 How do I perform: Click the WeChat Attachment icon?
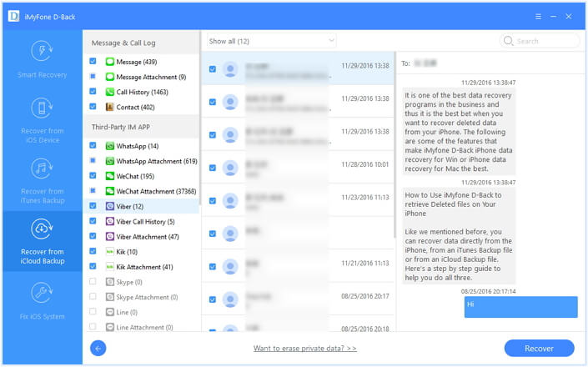109,191
